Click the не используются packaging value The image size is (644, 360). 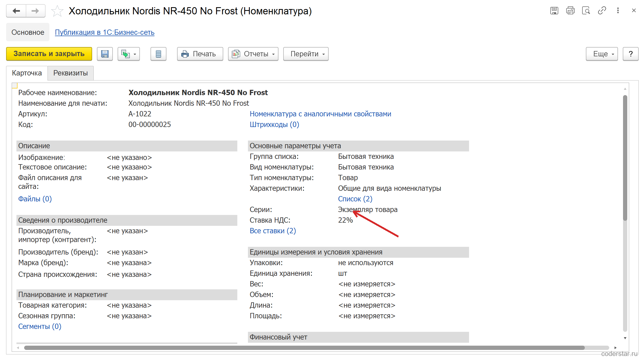(x=366, y=263)
